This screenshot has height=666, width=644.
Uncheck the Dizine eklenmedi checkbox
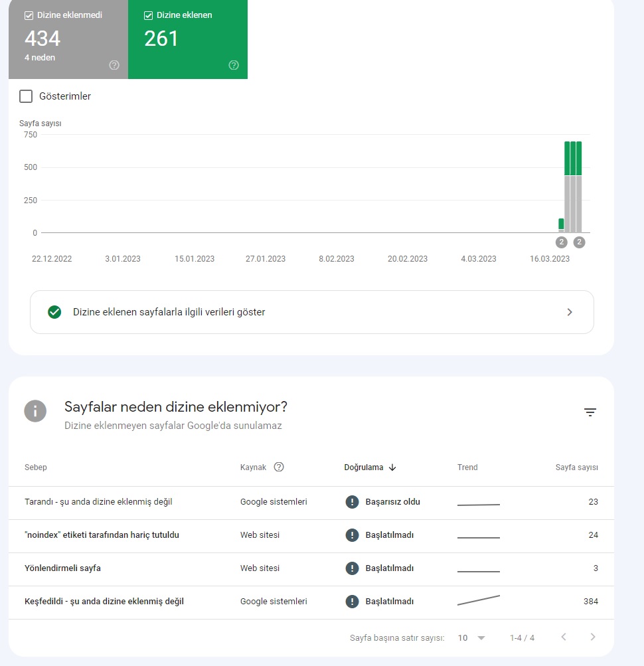point(29,16)
